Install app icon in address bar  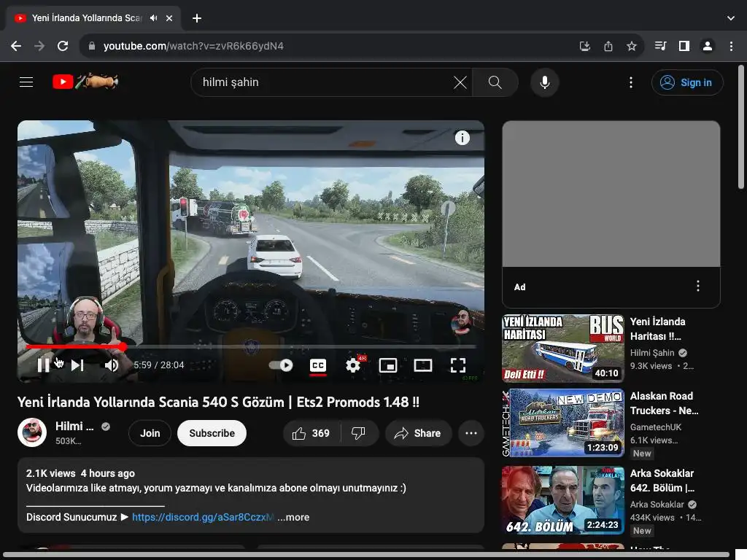(x=584, y=46)
